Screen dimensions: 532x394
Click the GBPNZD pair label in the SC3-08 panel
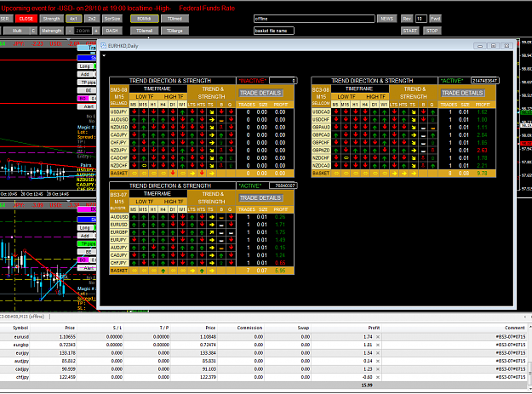click(x=321, y=151)
